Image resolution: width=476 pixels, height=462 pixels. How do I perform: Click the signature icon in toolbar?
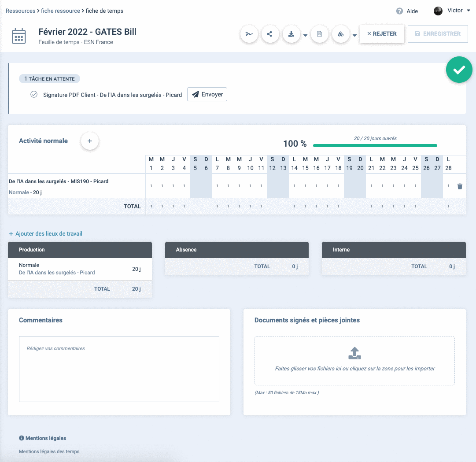(x=249, y=34)
